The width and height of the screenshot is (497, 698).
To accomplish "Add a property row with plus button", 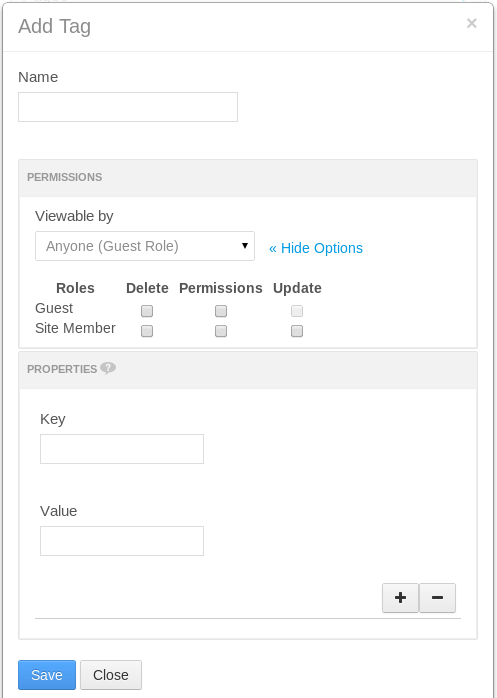I will (x=400, y=598).
